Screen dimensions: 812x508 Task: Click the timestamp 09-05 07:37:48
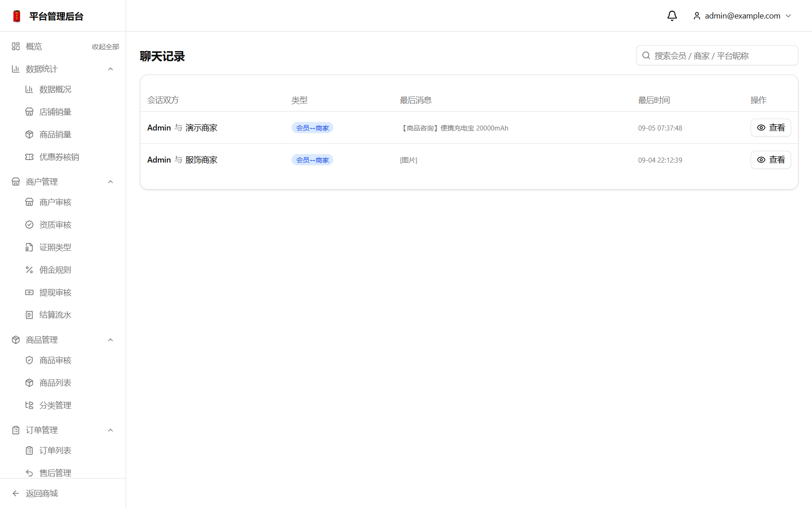click(660, 128)
